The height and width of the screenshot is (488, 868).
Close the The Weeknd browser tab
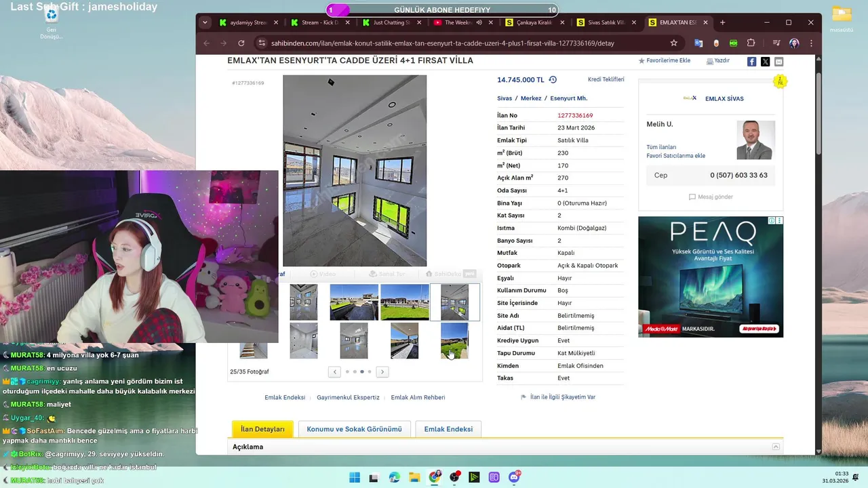(x=491, y=22)
